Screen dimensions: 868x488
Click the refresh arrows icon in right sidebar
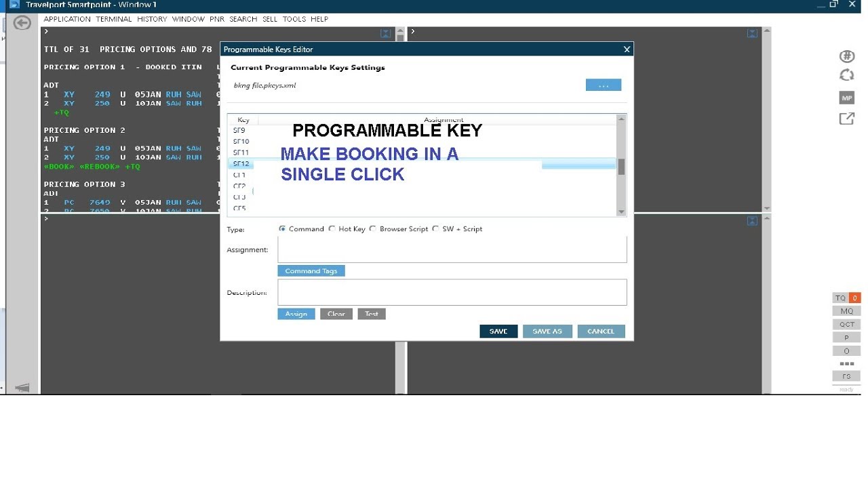coord(846,75)
